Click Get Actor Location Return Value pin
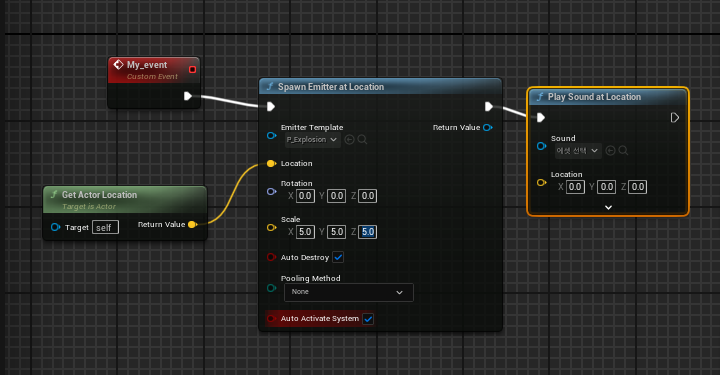This screenshot has height=375, width=720. coord(192,224)
